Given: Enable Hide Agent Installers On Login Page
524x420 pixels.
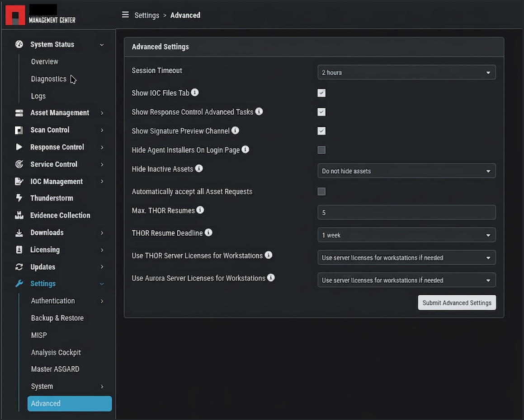Looking at the screenshot, I should point(321,150).
